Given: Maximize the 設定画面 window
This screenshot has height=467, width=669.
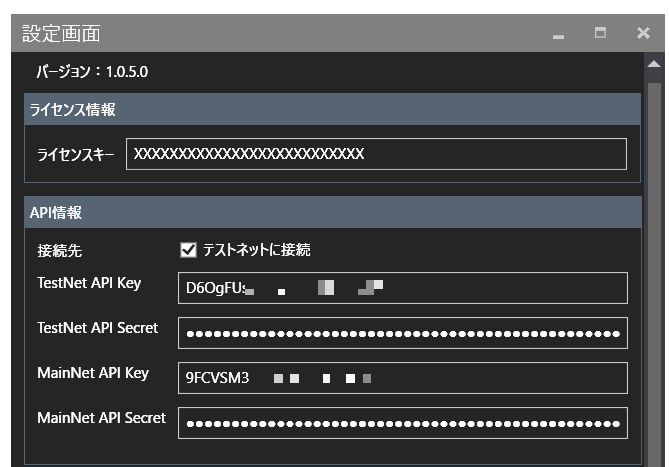Looking at the screenshot, I should 600,33.
